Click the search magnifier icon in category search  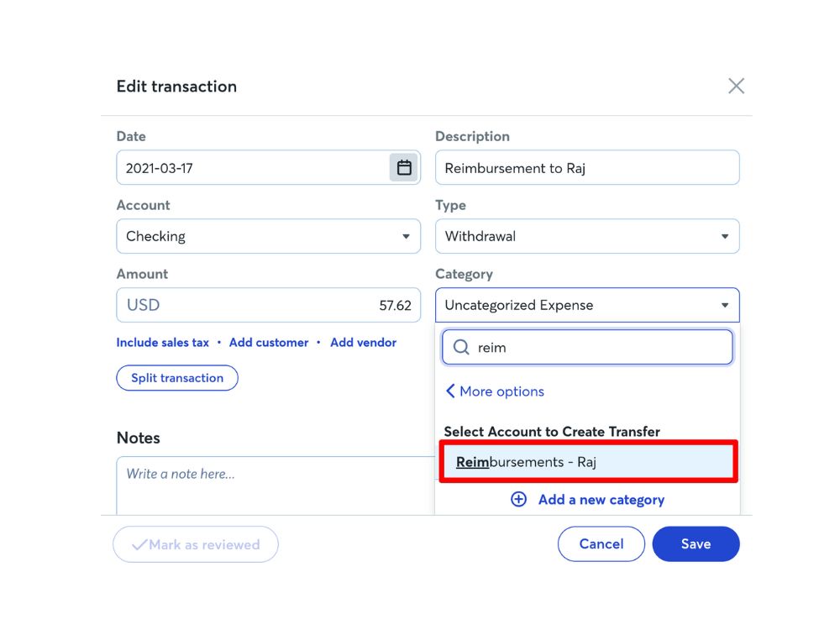[x=461, y=347]
